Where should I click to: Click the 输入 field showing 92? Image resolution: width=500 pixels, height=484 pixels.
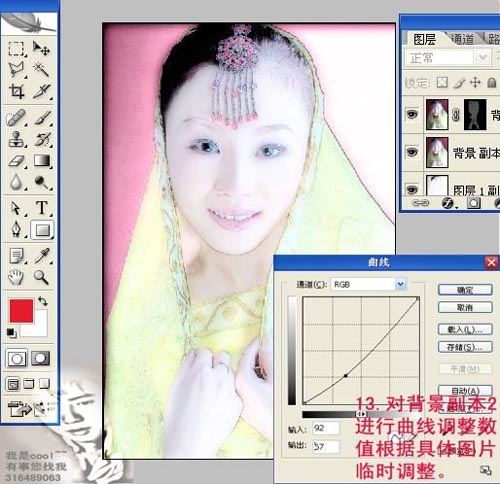[326, 428]
